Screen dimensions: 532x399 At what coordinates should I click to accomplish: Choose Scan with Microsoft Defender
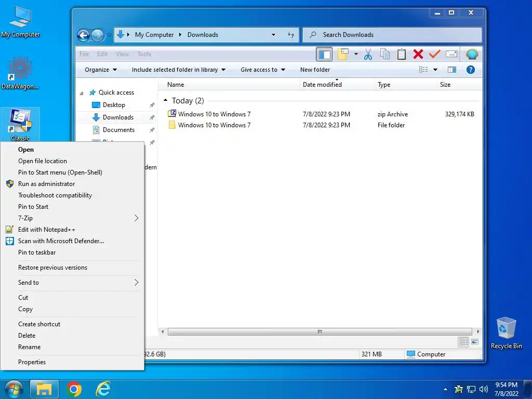(72, 241)
